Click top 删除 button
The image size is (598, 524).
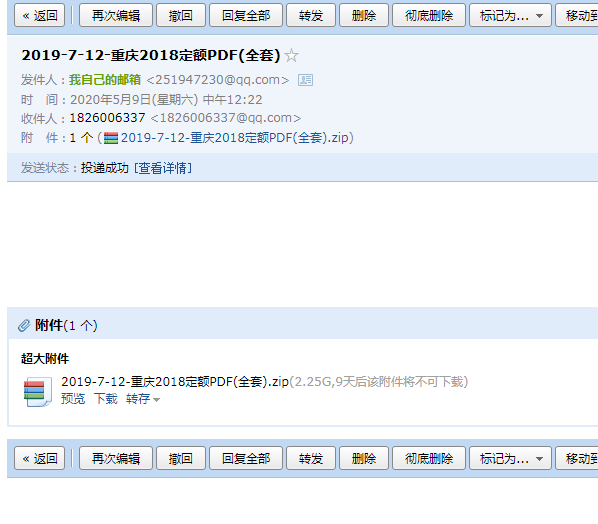click(x=364, y=16)
